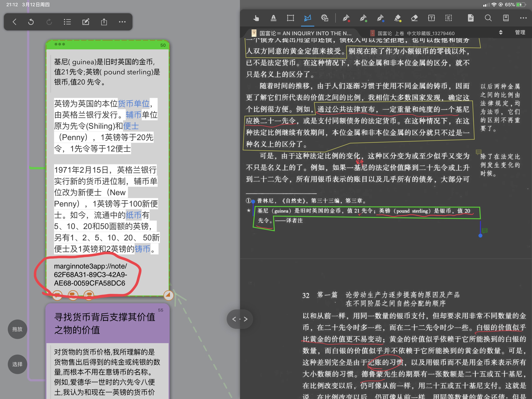Image resolution: width=532 pixels, height=399 pixels.
Task: Tap the Wi-Fi status icon
Action: [x=494, y=4]
